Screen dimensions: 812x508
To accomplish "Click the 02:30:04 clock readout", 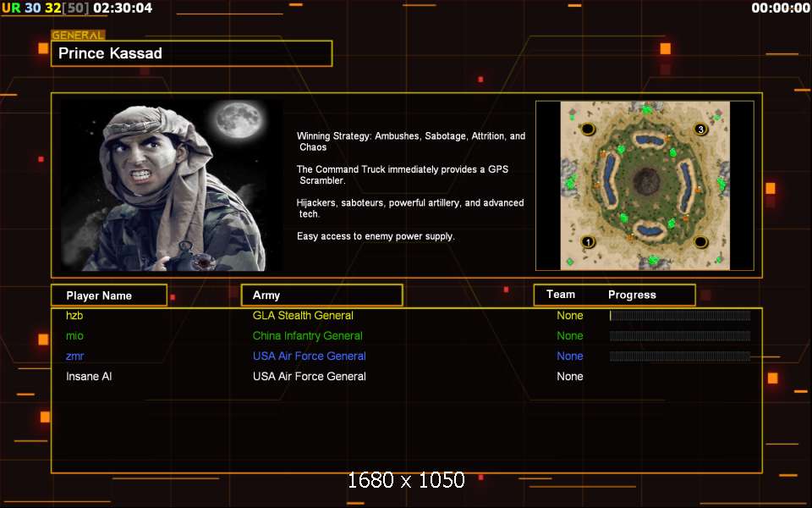I will point(123,8).
